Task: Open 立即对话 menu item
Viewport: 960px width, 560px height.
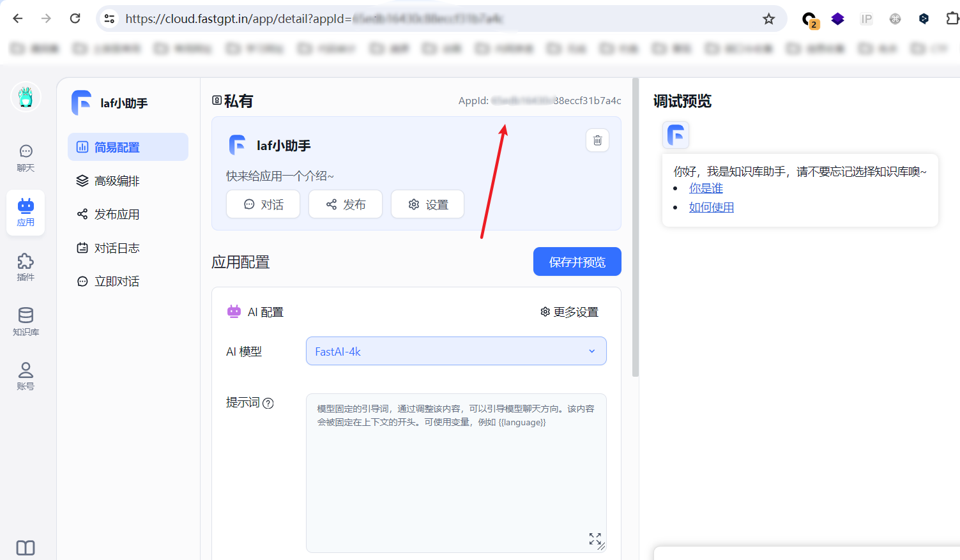Action: [128, 281]
